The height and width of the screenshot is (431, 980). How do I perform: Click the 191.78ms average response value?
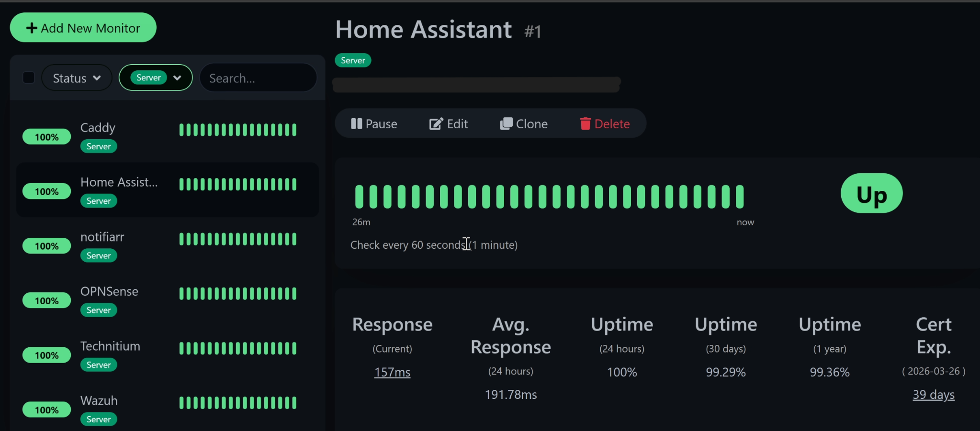click(511, 395)
